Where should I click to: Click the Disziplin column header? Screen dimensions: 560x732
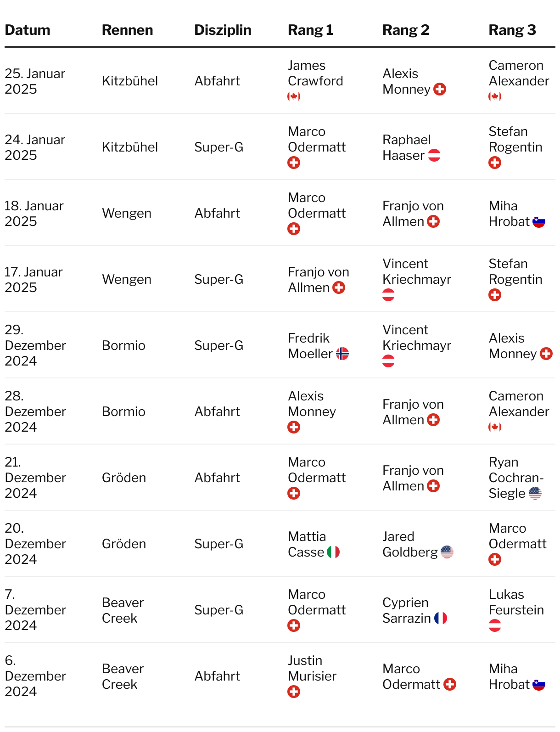[x=223, y=30]
